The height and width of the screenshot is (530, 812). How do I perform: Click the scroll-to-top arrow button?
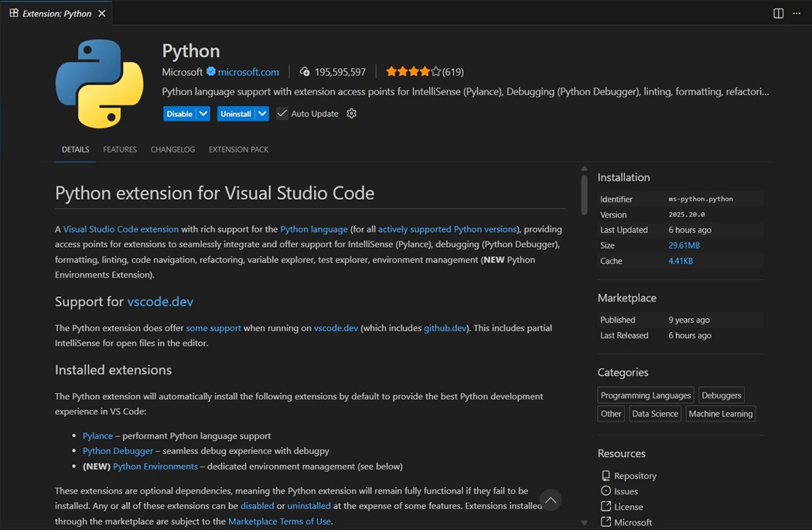click(551, 501)
